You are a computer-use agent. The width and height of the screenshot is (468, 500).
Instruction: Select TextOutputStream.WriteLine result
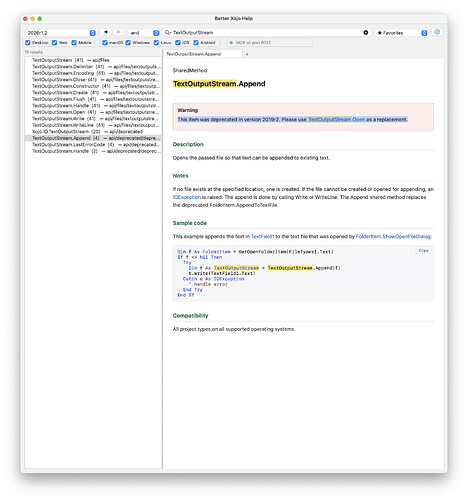pyautogui.click(x=93, y=125)
